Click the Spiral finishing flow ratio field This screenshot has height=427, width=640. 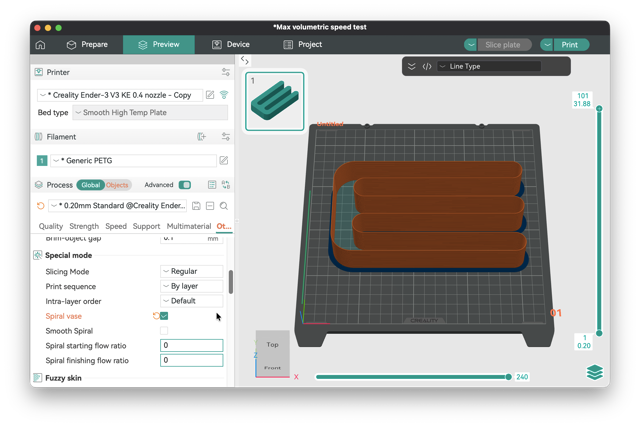coord(191,360)
